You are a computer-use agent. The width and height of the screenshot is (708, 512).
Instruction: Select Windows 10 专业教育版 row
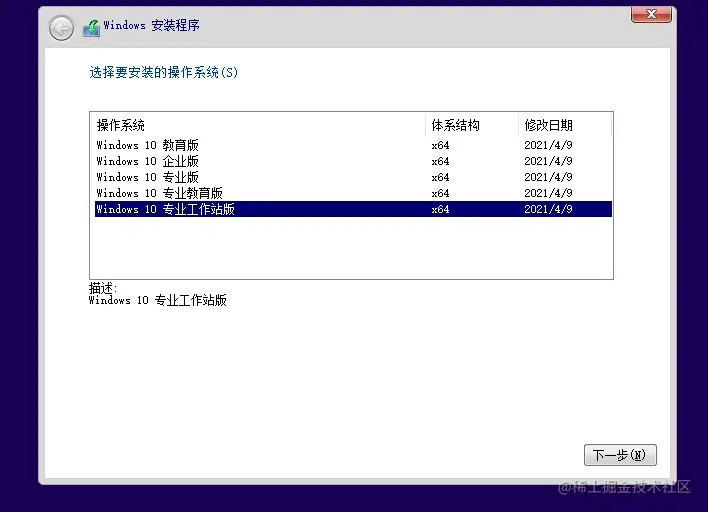tap(353, 193)
